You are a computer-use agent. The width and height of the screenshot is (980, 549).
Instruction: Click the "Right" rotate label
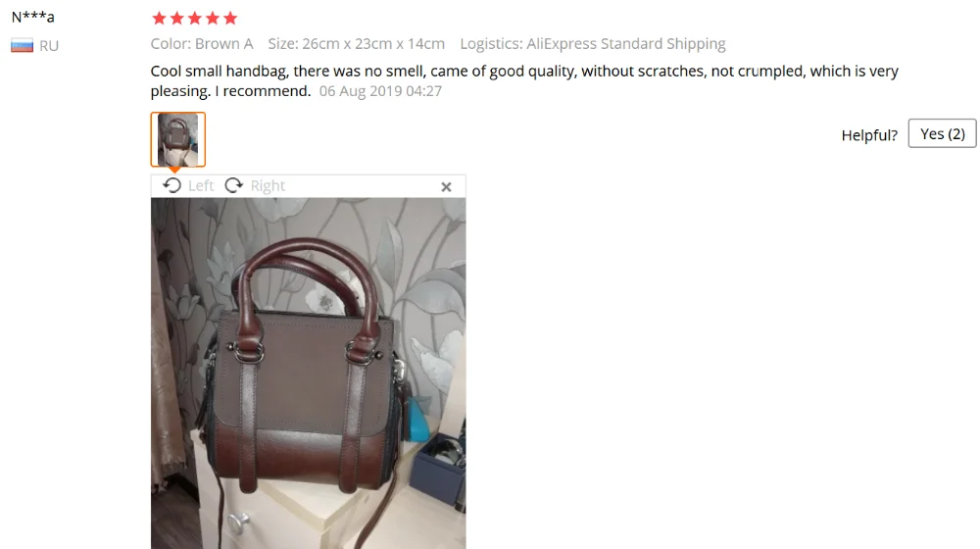click(x=268, y=185)
